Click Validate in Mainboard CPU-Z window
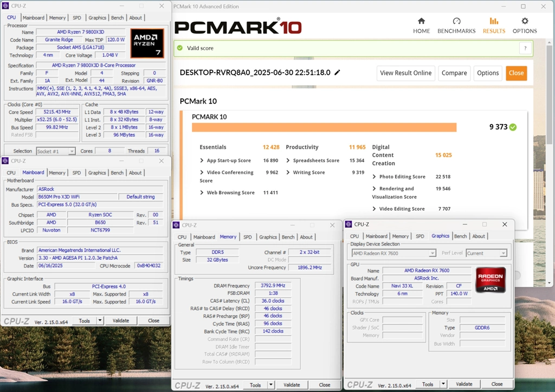Image resolution: width=555 pixels, height=392 pixels. [121, 320]
